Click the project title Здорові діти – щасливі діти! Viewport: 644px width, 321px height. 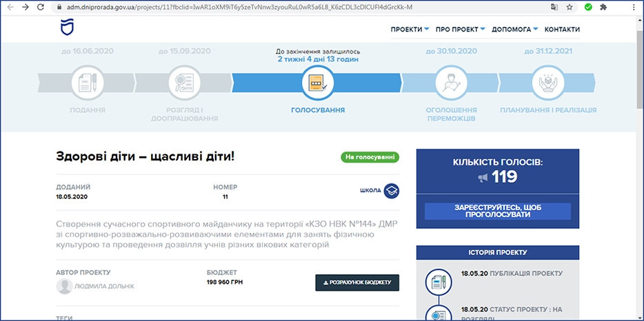(145, 156)
